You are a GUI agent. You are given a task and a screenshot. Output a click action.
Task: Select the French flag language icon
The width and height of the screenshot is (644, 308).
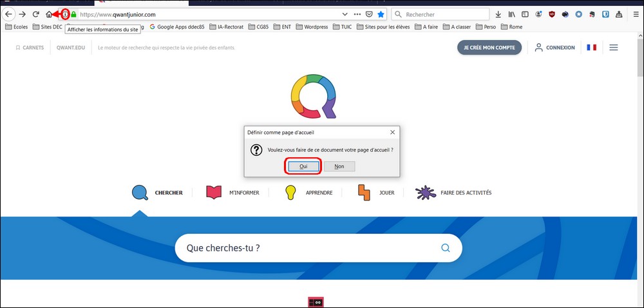pos(591,47)
